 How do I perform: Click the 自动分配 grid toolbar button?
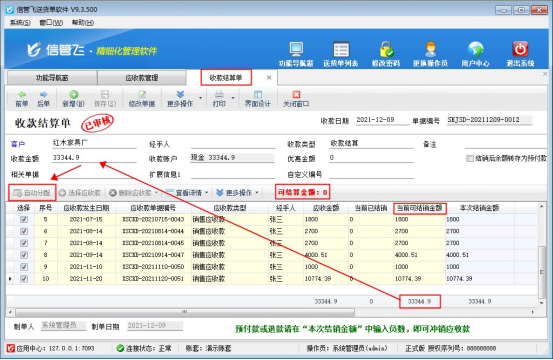coord(32,193)
